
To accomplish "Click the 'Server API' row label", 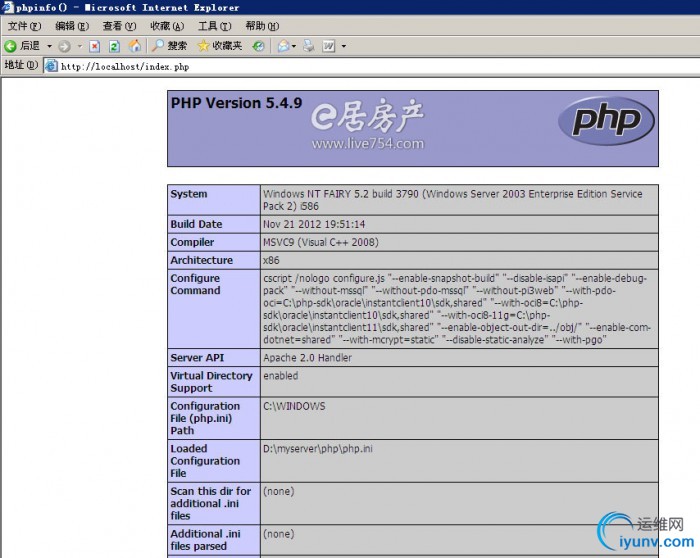I will pos(197,358).
